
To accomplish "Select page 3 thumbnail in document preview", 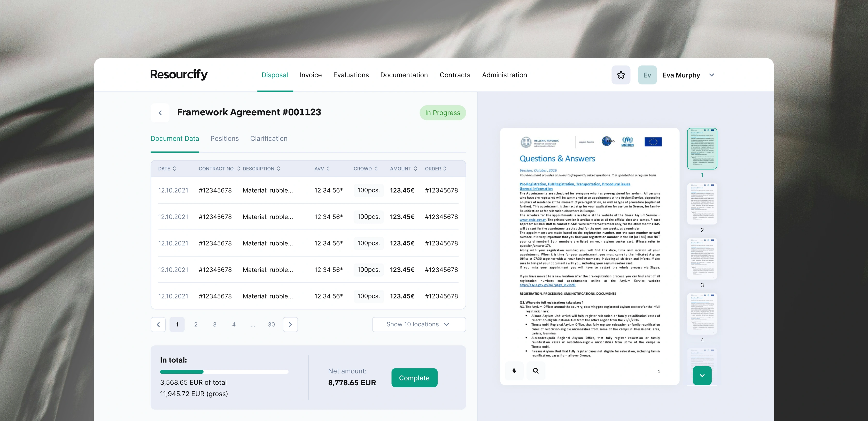I will pyautogui.click(x=702, y=259).
